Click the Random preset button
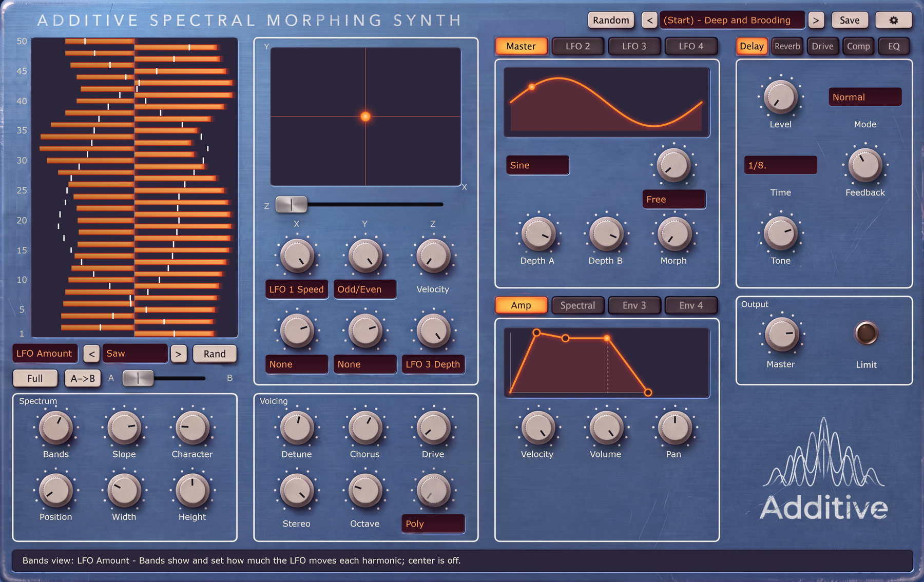The width and height of the screenshot is (924, 582). (611, 20)
